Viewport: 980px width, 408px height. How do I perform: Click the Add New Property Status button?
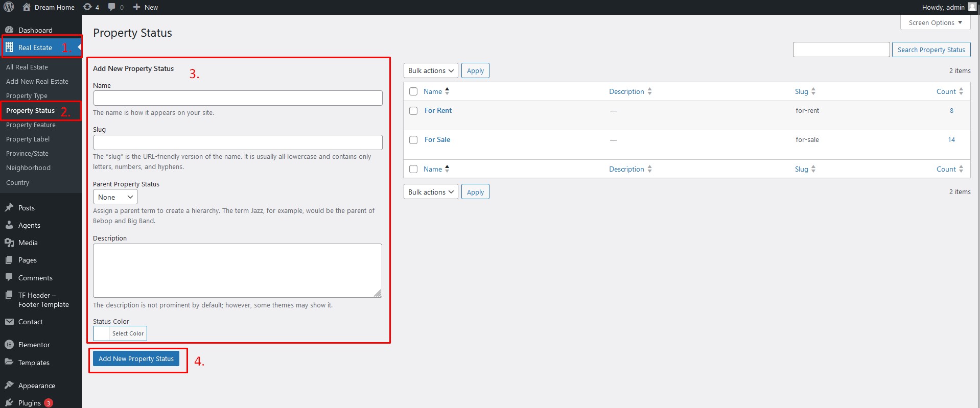coord(136,358)
